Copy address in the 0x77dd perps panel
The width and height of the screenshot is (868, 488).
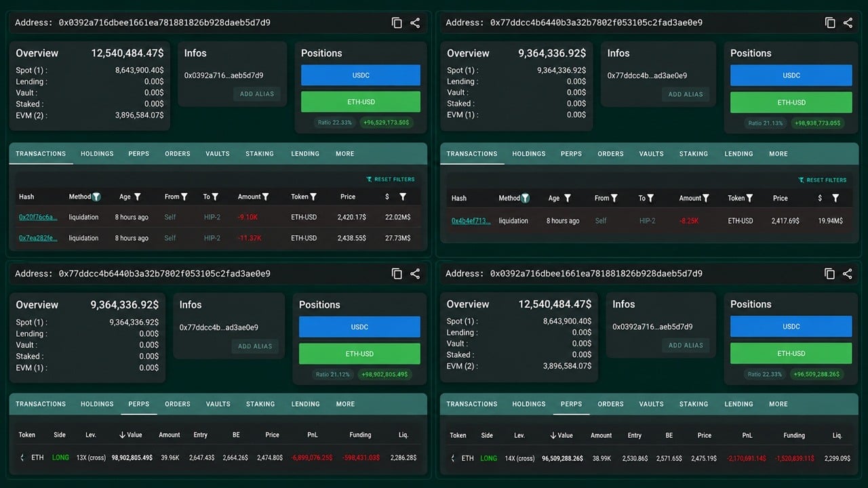point(397,274)
